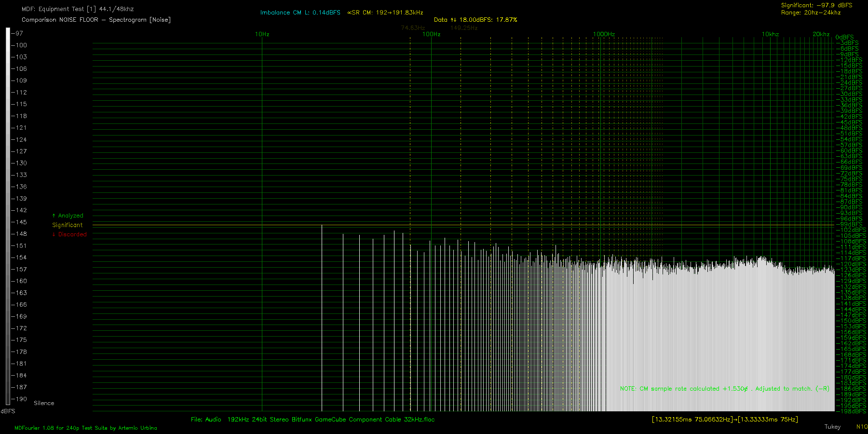Select the 'Comparison NOISE FLOOR – Spectrogram [Noise]' heading
The image size is (868, 434).
coord(96,20)
